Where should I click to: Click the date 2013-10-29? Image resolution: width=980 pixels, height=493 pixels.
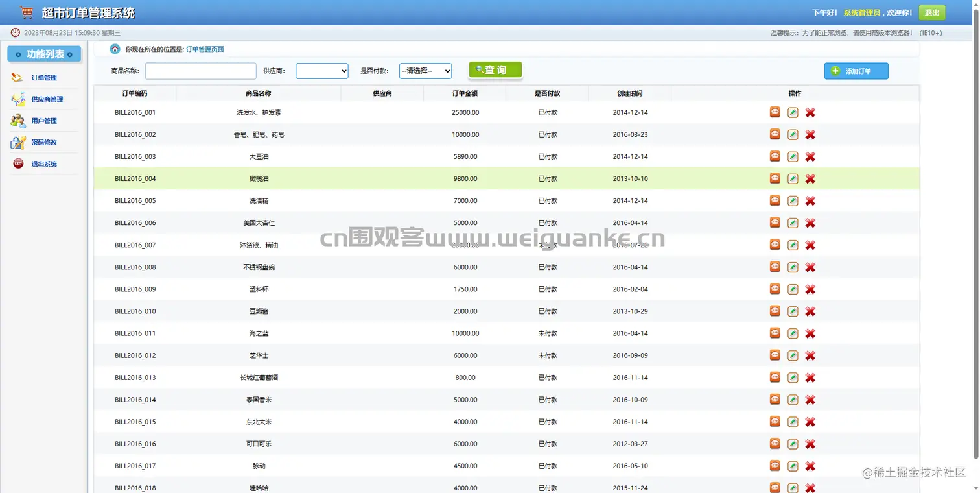click(630, 311)
